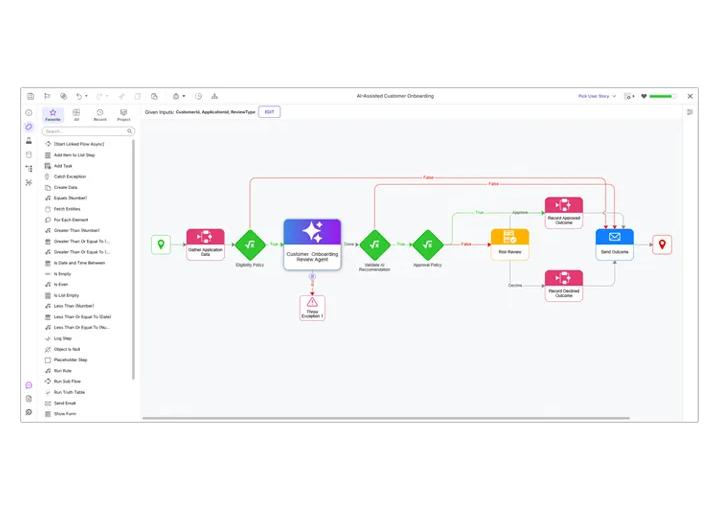719x510 pixels.
Task: Click the chat search icon at sidebar bottom
Action: (x=29, y=412)
